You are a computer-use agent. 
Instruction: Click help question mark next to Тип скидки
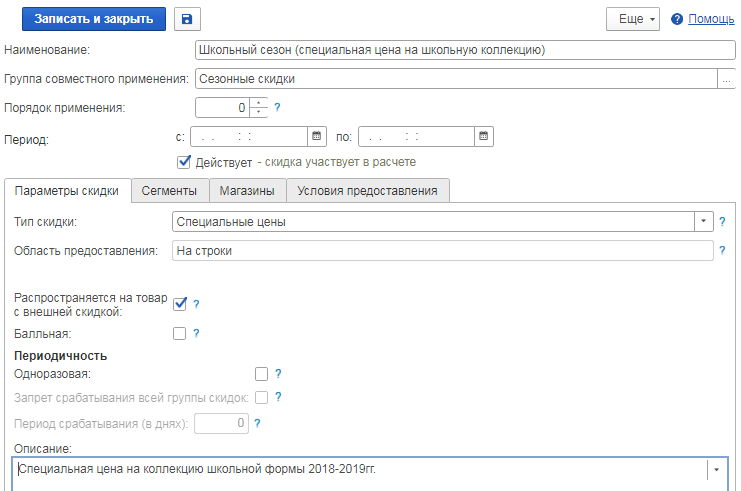click(722, 222)
